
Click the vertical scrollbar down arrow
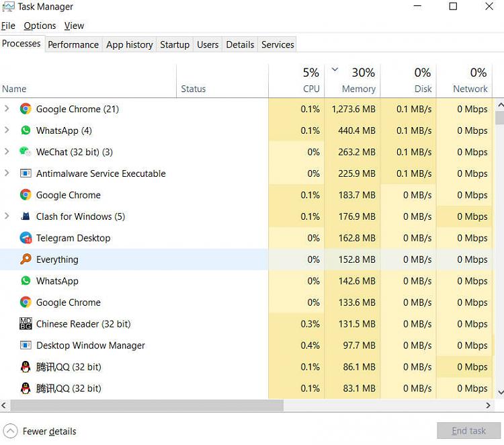point(500,392)
